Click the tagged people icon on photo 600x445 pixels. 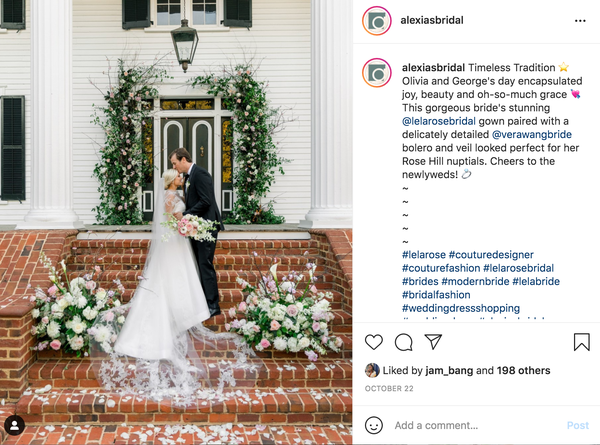15,425
